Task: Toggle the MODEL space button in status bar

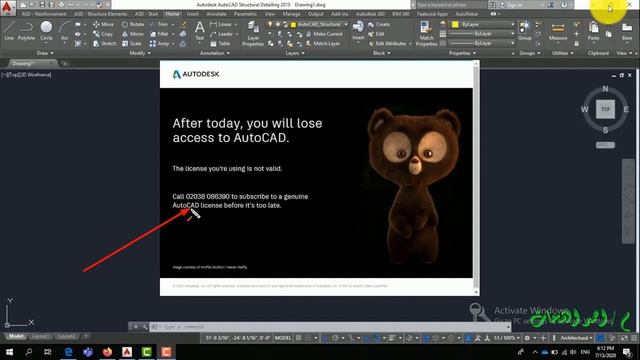Action: pyautogui.click(x=283, y=338)
